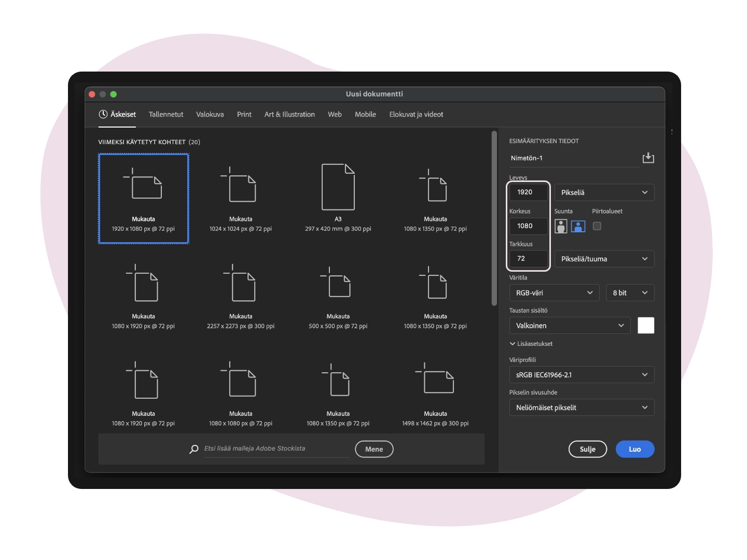
Task: Click the Nimetön-1 document name field
Action: point(574,158)
